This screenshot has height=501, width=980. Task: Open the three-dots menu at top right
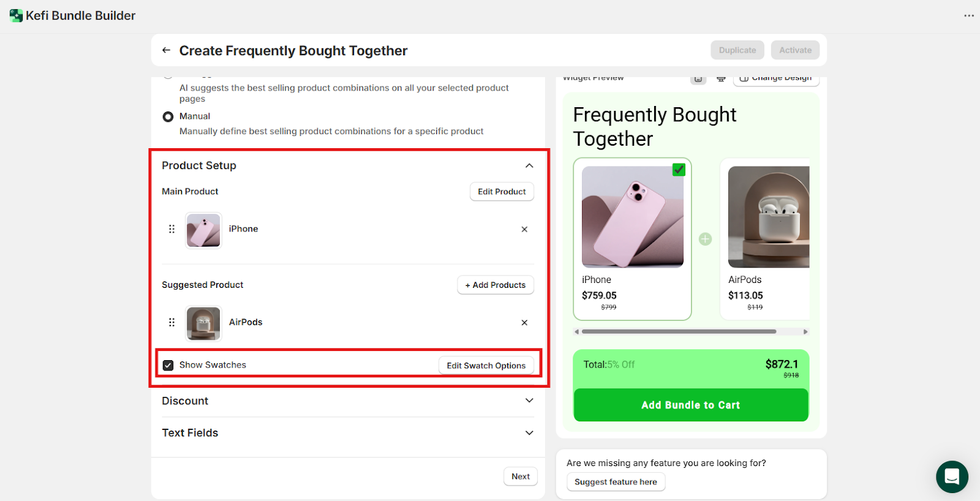click(x=968, y=16)
